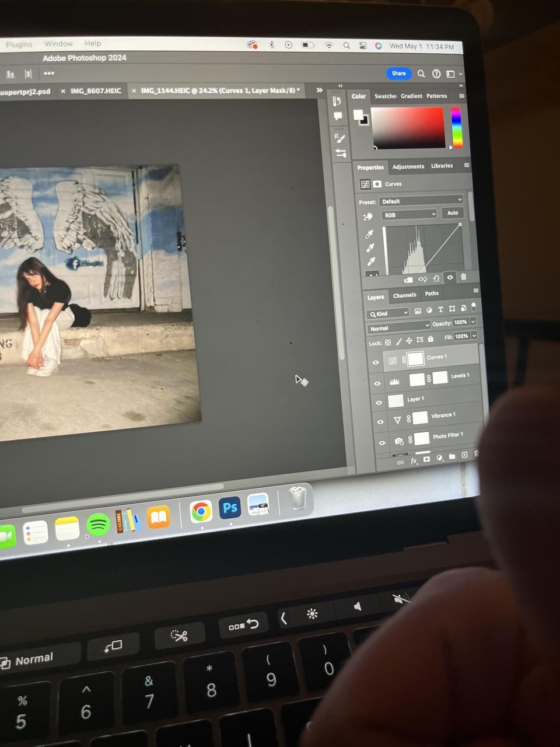
Task: Open the Curves Preset dropdown
Action: (421, 201)
